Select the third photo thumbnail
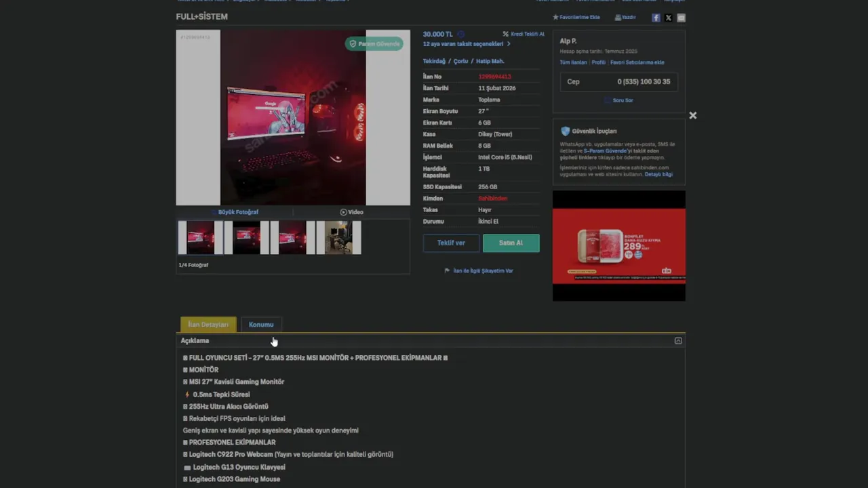Viewport: 868px width, 488px height. point(293,238)
